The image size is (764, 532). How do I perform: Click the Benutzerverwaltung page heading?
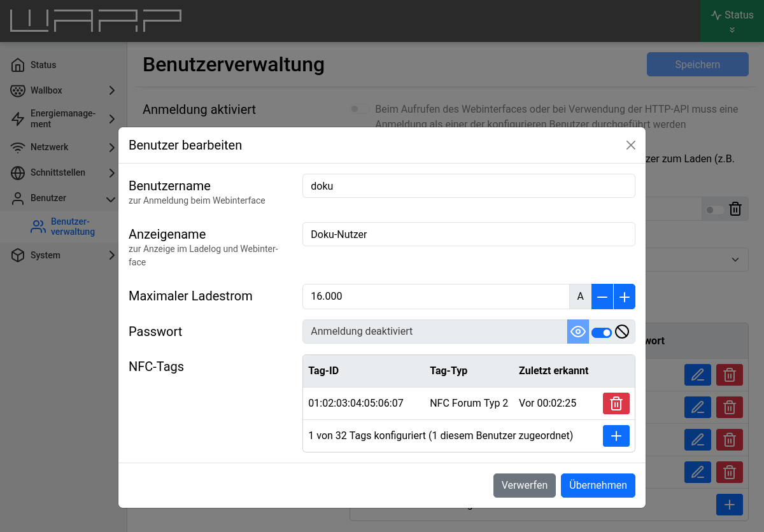[x=234, y=64]
